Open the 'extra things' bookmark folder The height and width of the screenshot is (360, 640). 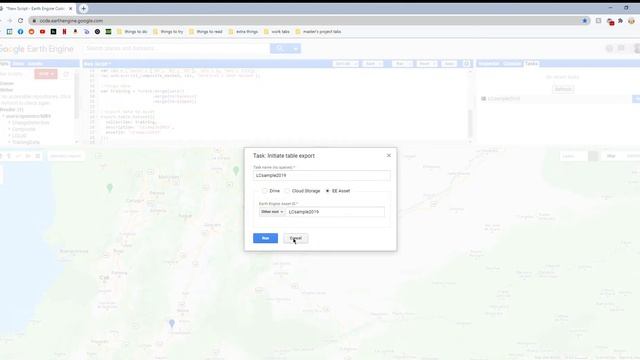coord(243,31)
